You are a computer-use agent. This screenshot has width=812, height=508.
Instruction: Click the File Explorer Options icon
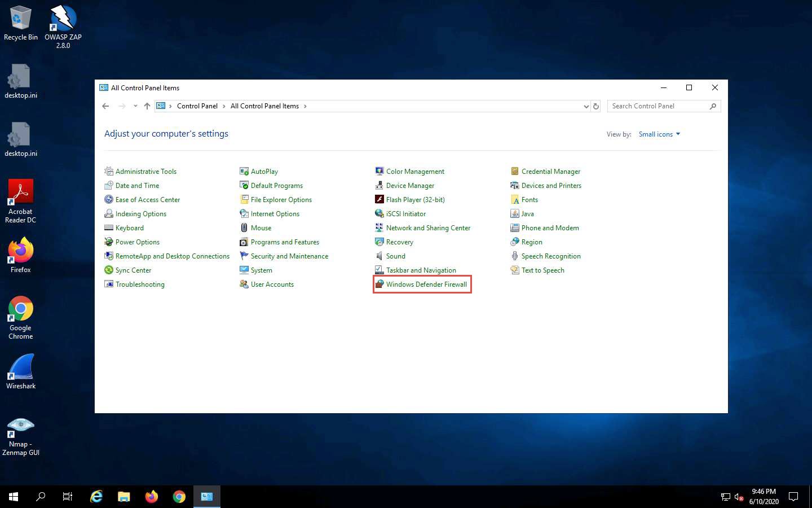(x=244, y=199)
